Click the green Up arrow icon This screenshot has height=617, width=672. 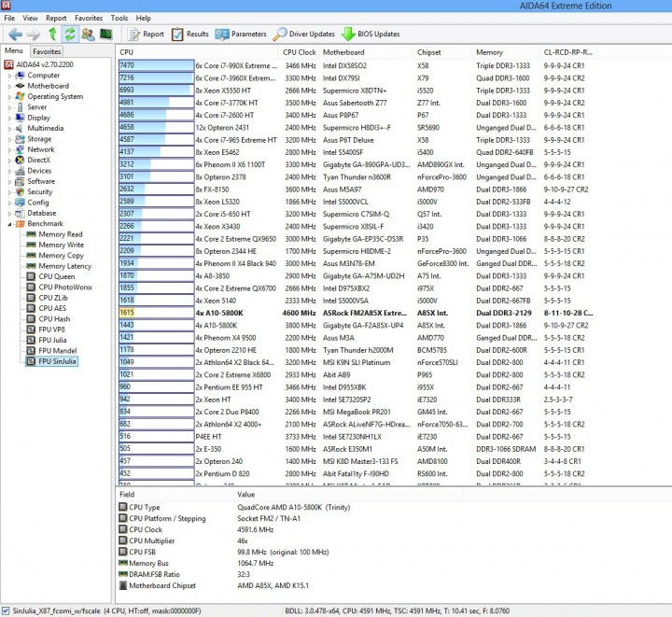pos(52,34)
